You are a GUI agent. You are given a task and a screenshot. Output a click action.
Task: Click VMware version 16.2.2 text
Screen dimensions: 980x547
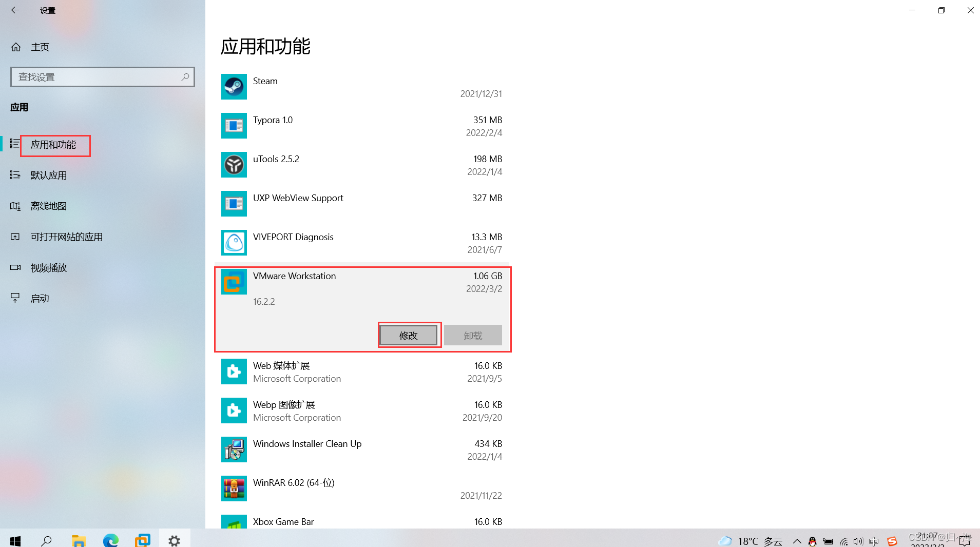tap(264, 302)
